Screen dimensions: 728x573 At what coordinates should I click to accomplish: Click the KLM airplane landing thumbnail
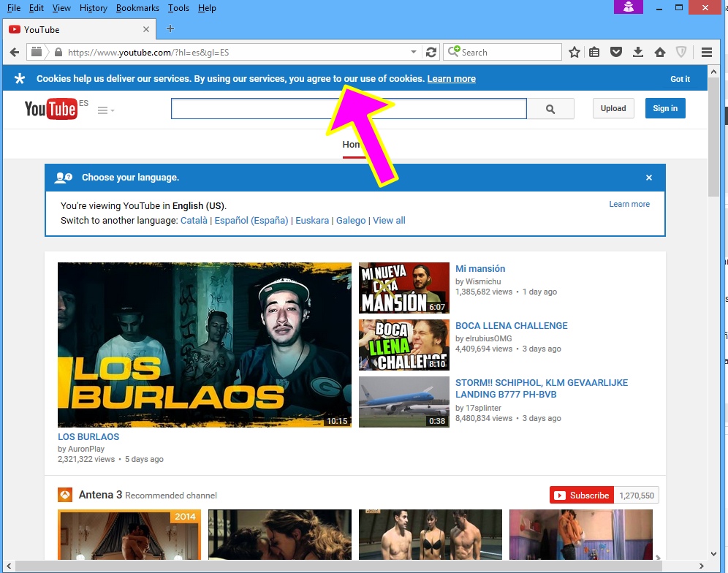404,402
